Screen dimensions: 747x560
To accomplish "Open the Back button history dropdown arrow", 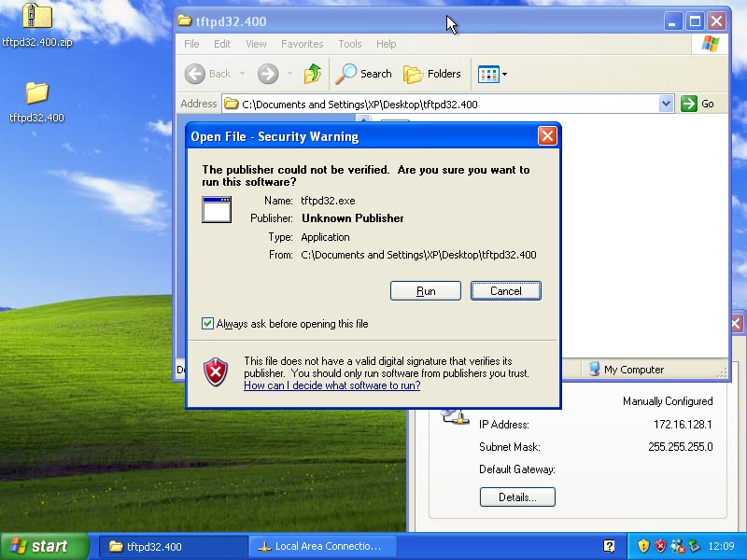I will click(242, 74).
